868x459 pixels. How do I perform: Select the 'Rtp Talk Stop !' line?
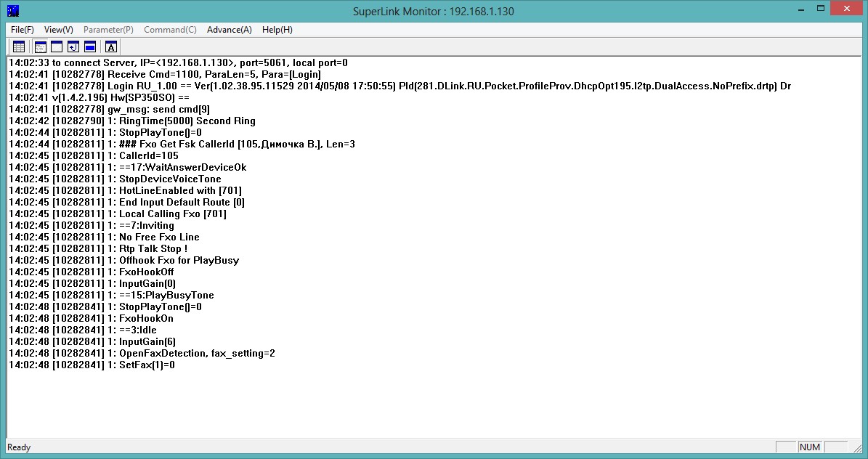pyautogui.click(x=98, y=248)
